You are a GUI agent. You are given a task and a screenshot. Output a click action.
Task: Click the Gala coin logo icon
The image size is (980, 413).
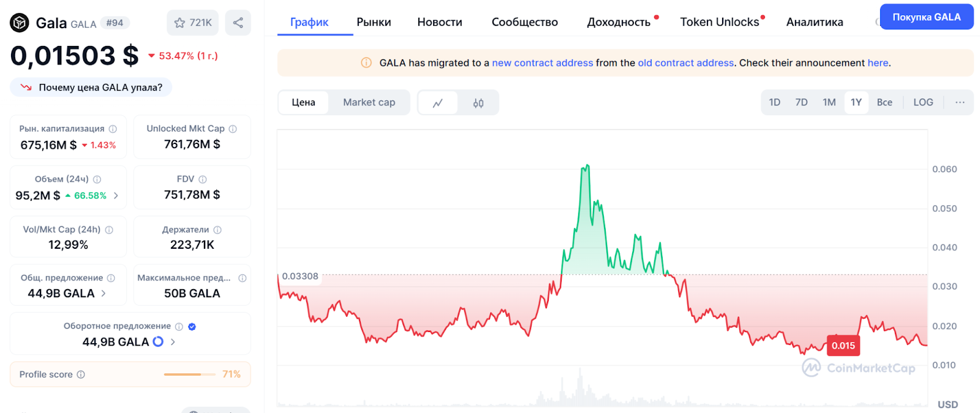(20, 23)
